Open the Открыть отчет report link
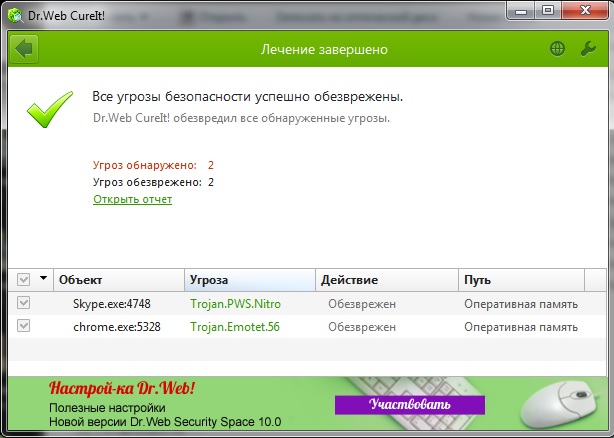This screenshot has height=438, width=614. (x=132, y=199)
